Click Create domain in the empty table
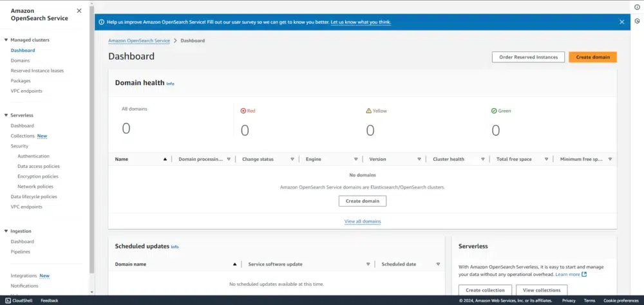644x305 pixels. pos(362,201)
